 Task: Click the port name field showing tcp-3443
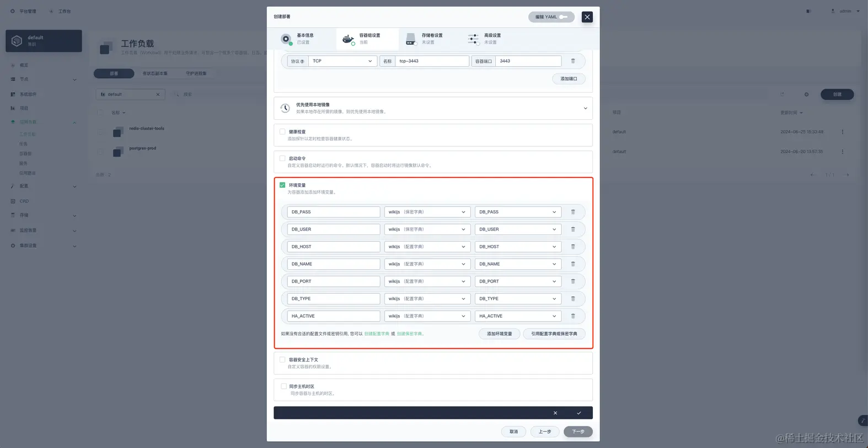(x=432, y=61)
